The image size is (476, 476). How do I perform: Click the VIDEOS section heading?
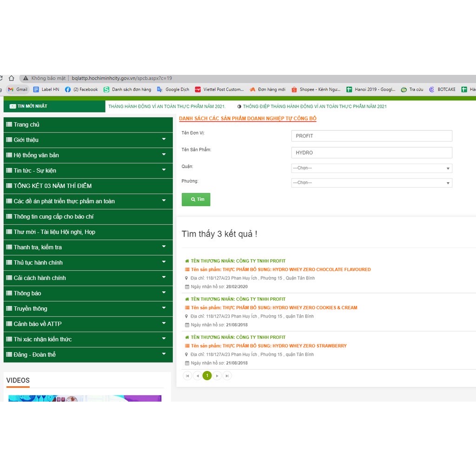[x=18, y=380]
